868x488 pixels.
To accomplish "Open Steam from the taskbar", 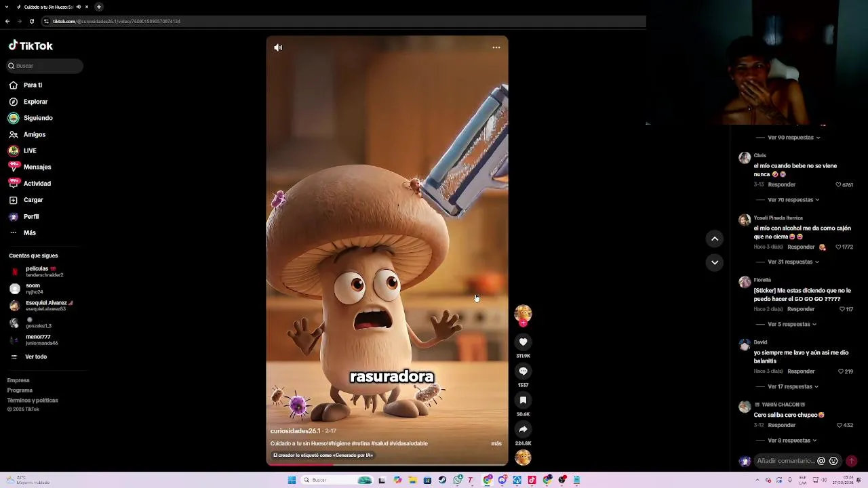I will (x=442, y=480).
